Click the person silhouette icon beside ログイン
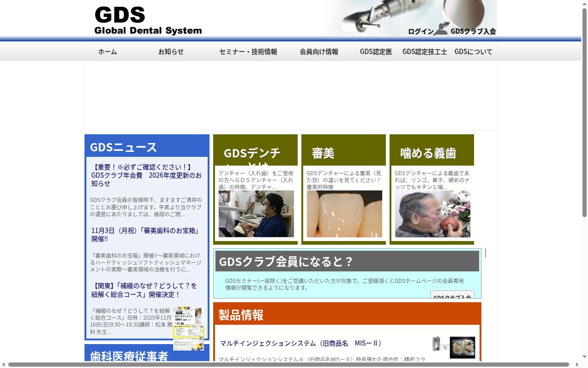Viewport: 588px width, 368px height. coord(441,29)
